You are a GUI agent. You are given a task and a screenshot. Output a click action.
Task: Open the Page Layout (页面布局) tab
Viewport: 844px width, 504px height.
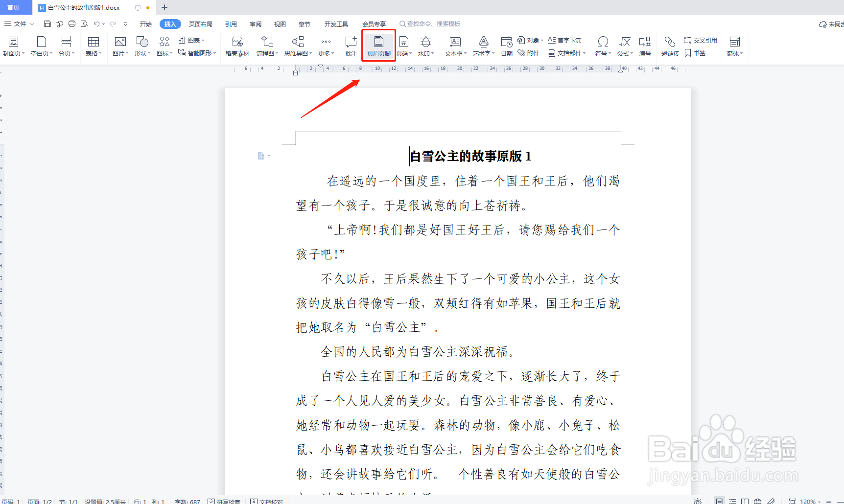pos(201,24)
